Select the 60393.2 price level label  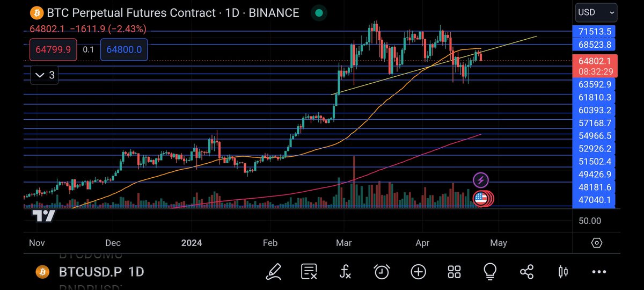[x=594, y=110]
